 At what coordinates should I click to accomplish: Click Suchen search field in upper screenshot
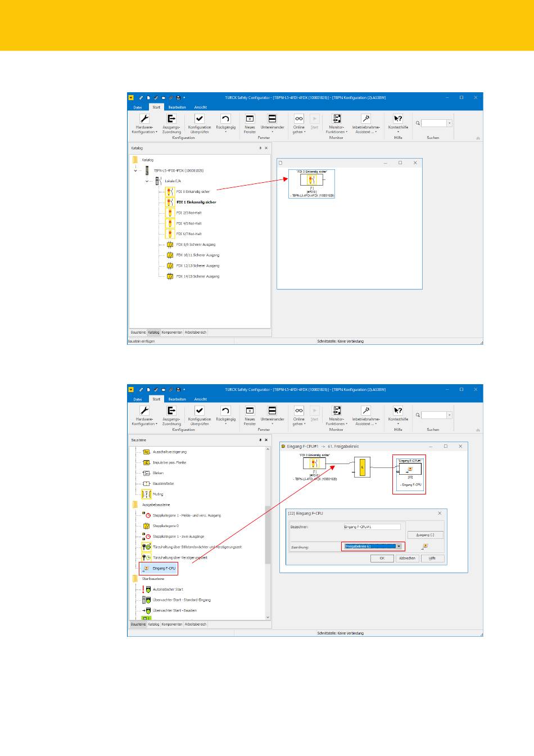pyautogui.click(x=434, y=123)
